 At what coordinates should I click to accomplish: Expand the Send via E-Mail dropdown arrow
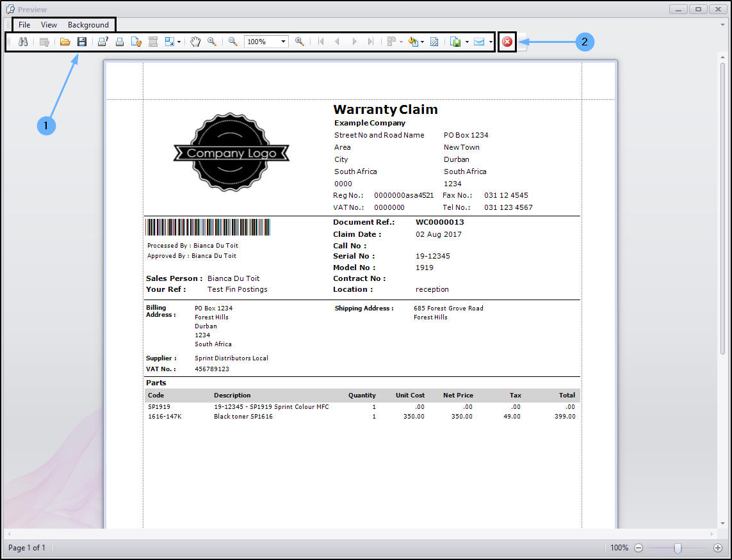coord(491,42)
